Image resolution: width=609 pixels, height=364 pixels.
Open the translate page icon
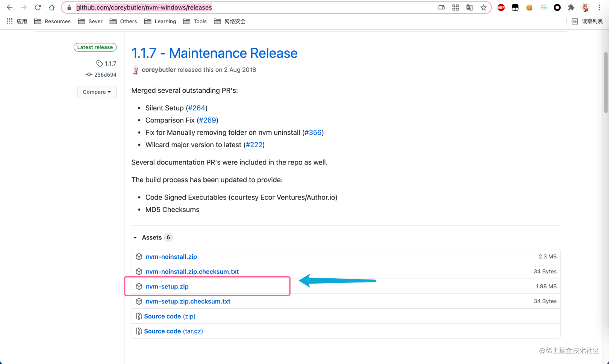(470, 8)
